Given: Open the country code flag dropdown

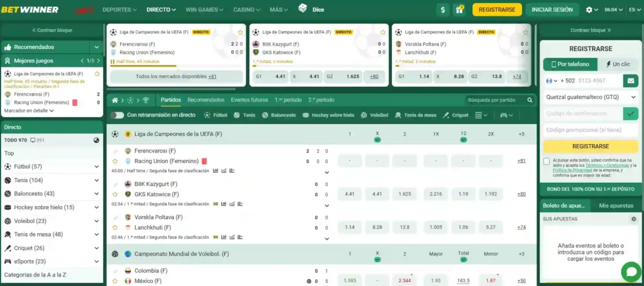Looking at the screenshot, I should [552, 81].
